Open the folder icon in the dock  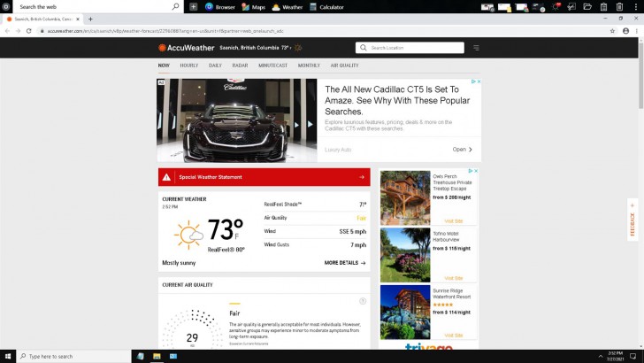tap(587, 6)
